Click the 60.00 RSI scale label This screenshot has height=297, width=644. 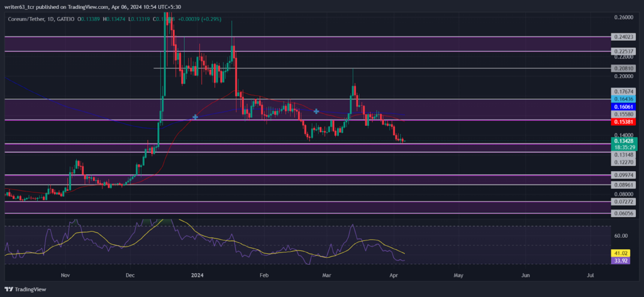pyautogui.click(x=621, y=236)
